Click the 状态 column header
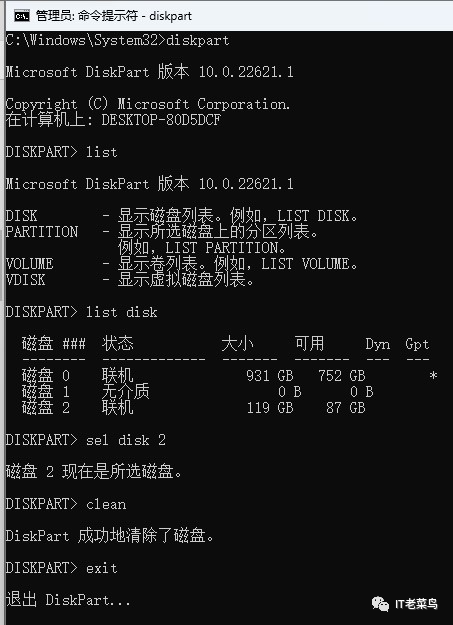 click(118, 344)
